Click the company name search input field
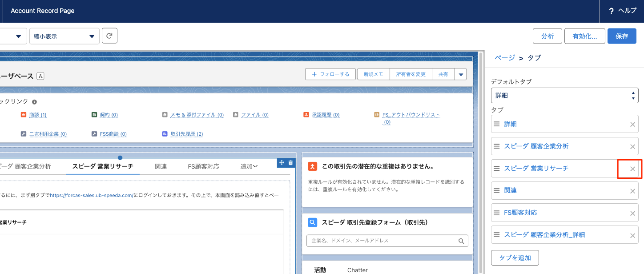 point(382,241)
